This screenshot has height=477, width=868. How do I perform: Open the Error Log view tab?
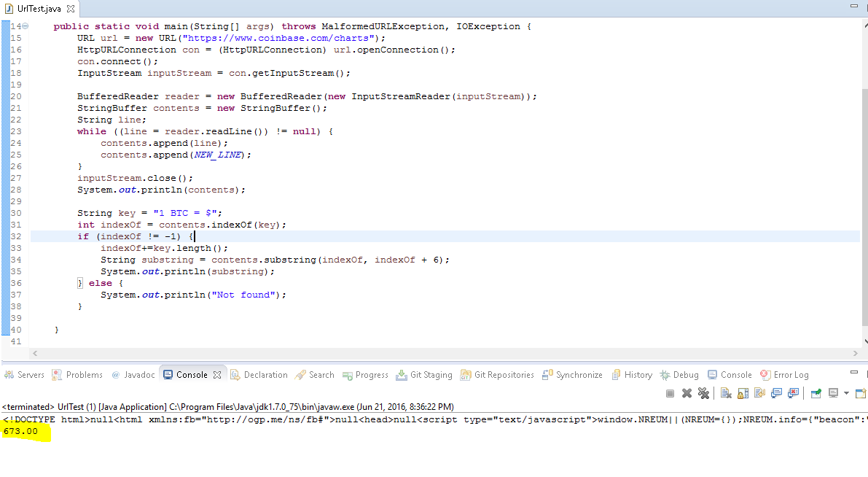point(784,375)
